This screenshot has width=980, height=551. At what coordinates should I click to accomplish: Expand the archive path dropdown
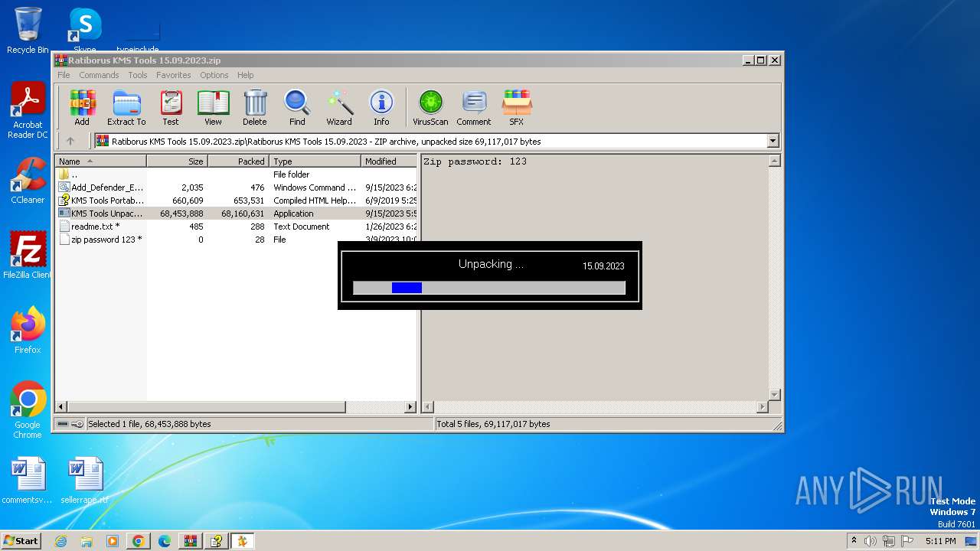773,141
